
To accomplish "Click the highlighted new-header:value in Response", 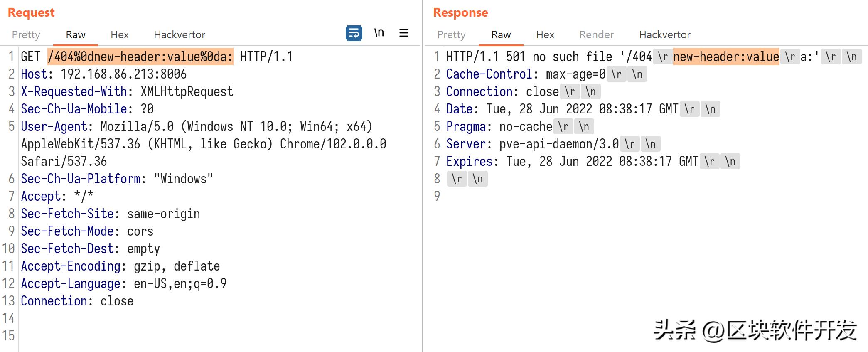I will tap(726, 57).
